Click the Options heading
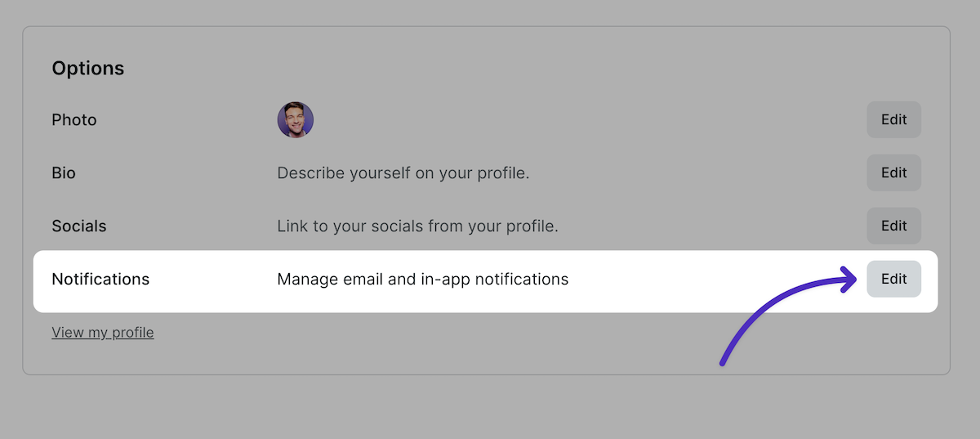 (88, 69)
